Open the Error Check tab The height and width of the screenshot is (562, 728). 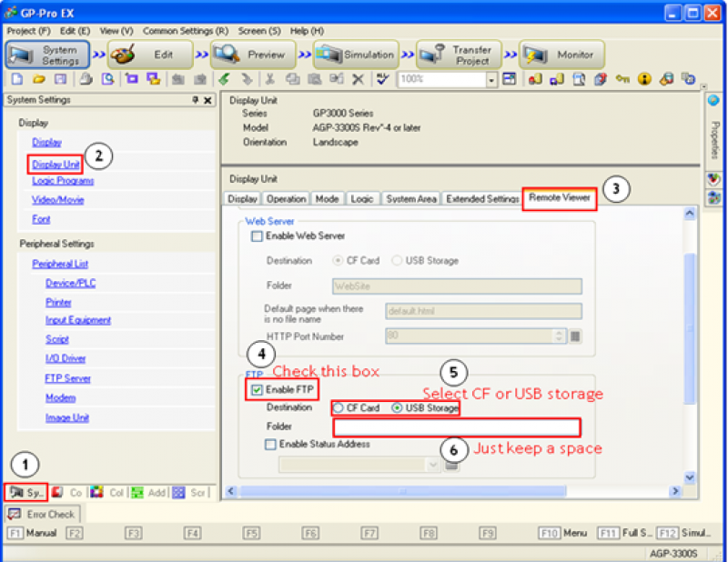tap(42, 514)
